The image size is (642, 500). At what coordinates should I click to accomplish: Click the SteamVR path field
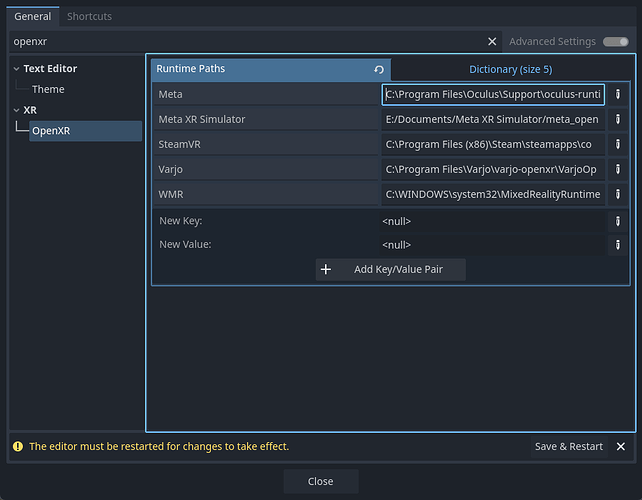point(493,144)
